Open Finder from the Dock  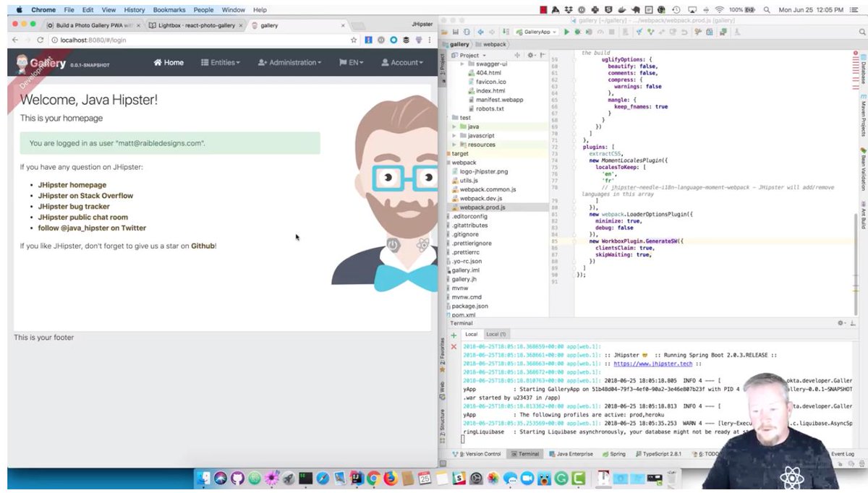(203, 479)
